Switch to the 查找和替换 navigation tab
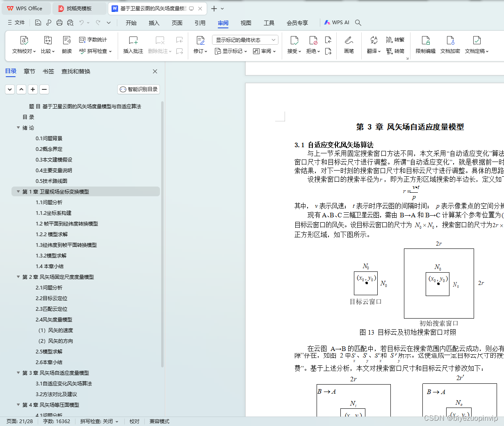 point(76,71)
